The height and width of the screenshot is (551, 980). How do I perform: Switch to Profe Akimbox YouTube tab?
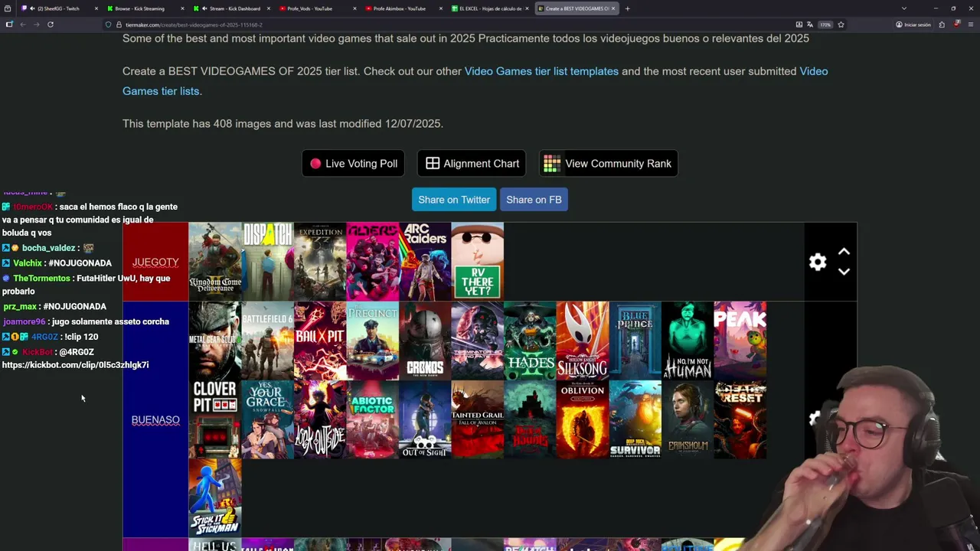[x=403, y=8]
